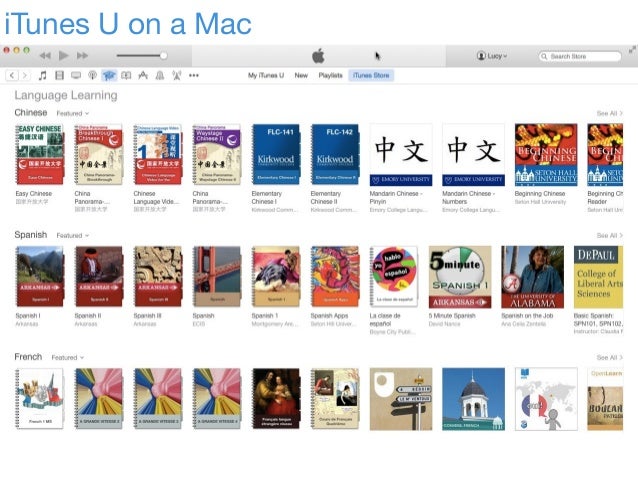Screen dimensions: 638x479
Task: Click the play button
Action: pyautogui.click(x=63, y=55)
